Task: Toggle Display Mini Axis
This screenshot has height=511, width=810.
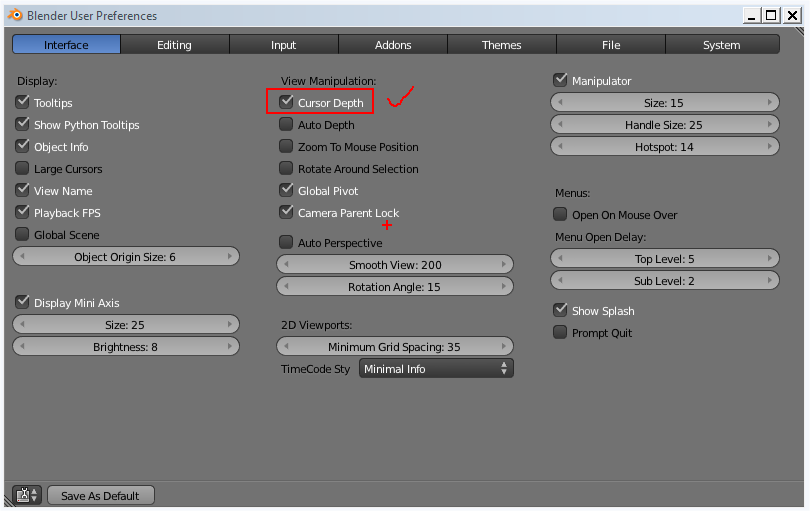Action: coord(22,302)
